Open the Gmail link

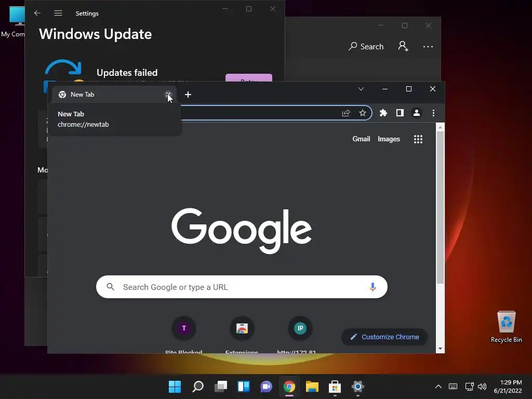[x=361, y=139]
